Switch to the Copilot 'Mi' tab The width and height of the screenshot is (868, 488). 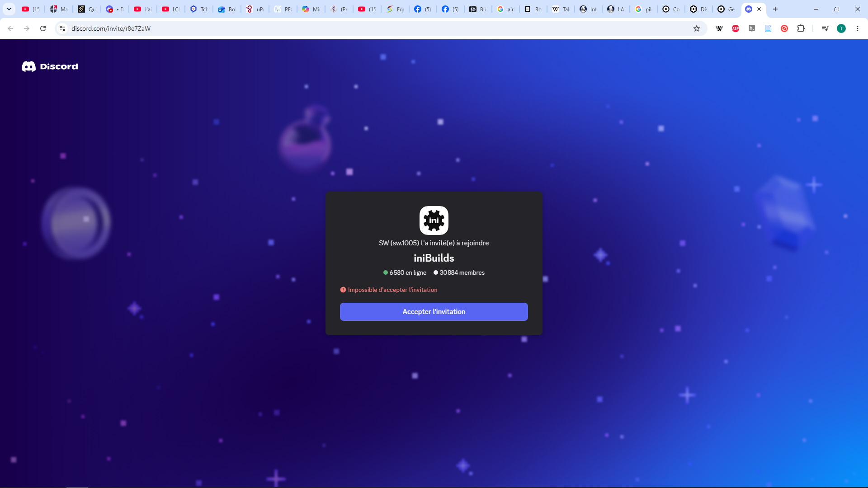point(311,9)
